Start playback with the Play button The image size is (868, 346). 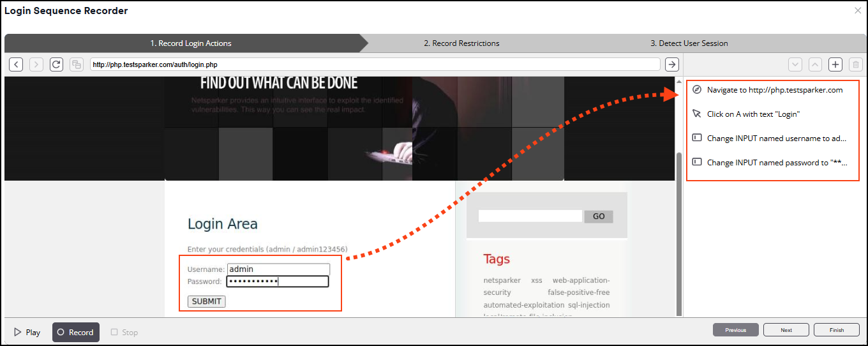tap(27, 332)
